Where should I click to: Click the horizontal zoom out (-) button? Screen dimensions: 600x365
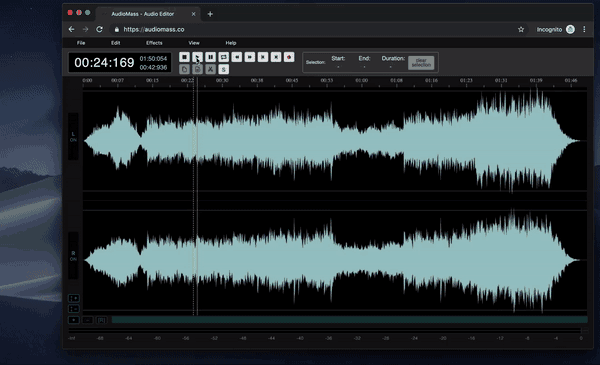point(87,320)
